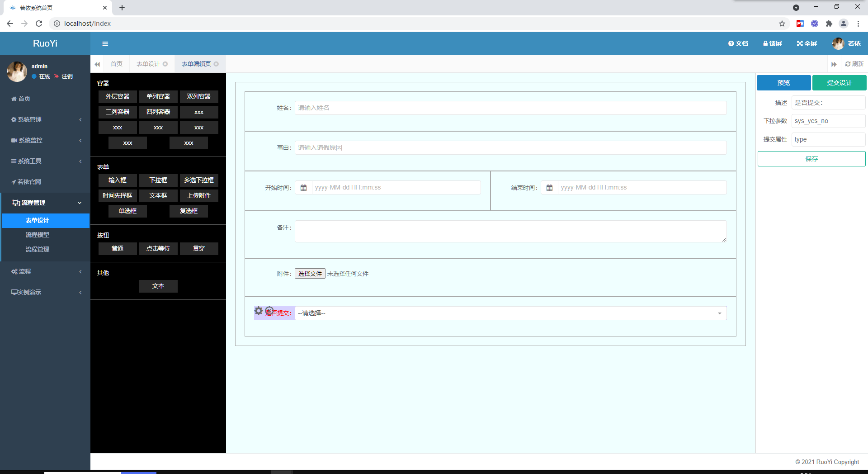Open Chrome profile account icon

(844, 24)
